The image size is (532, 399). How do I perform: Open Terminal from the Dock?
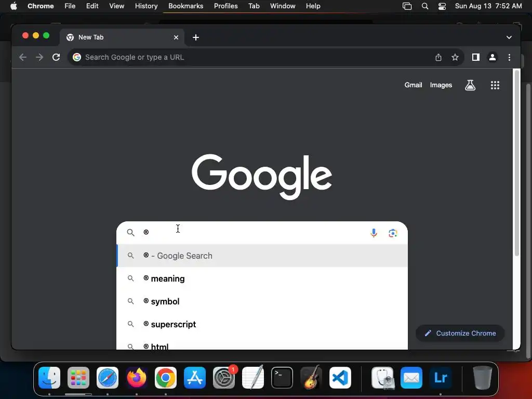(282, 378)
